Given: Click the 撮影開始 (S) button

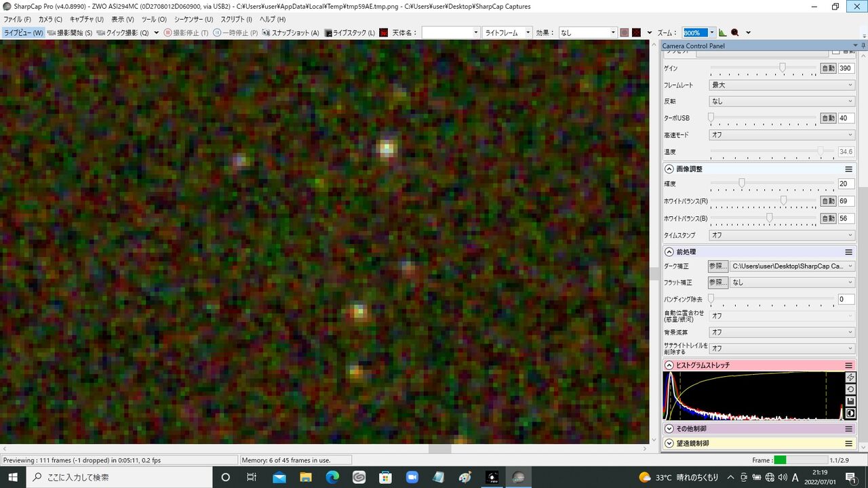Looking at the screenshot, I should pos(70,33).
